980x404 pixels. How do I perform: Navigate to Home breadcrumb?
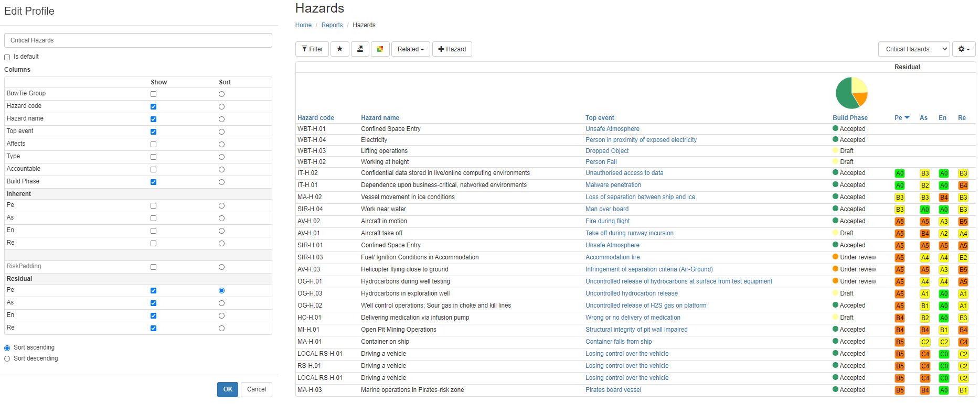click(x=303, y=25)
